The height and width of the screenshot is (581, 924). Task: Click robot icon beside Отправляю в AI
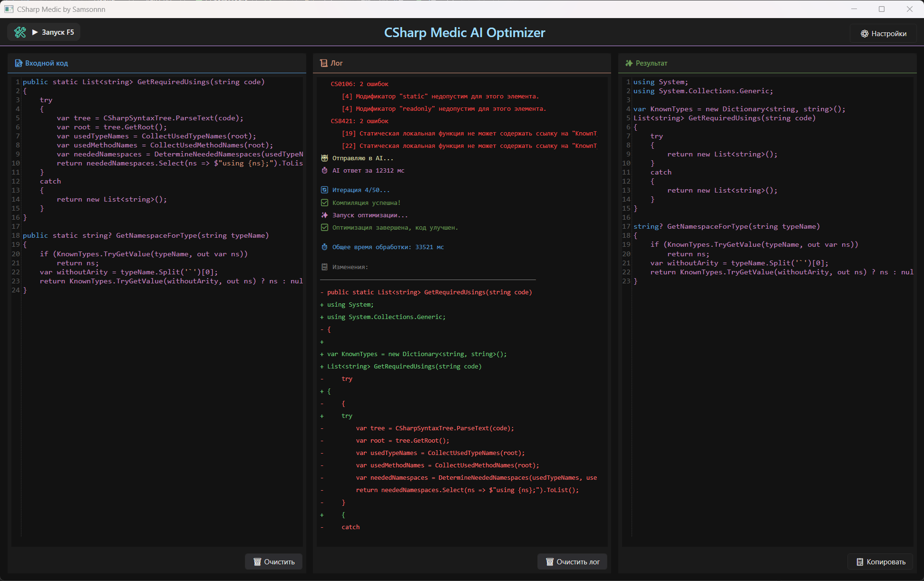coord(324,158)
